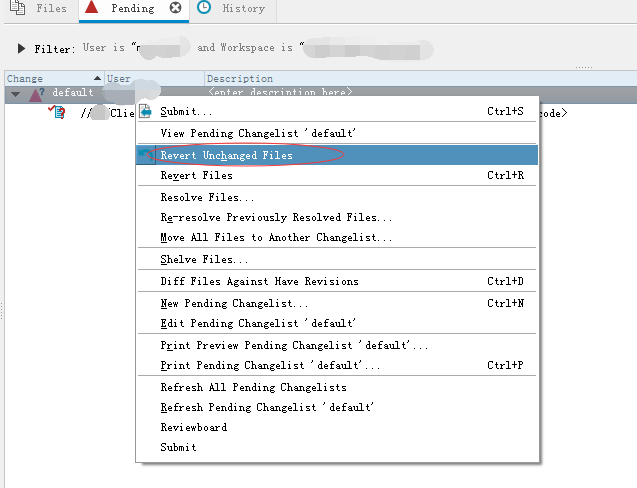
Task: Open Reviewboard from the context menu
Action: [193, 428]
